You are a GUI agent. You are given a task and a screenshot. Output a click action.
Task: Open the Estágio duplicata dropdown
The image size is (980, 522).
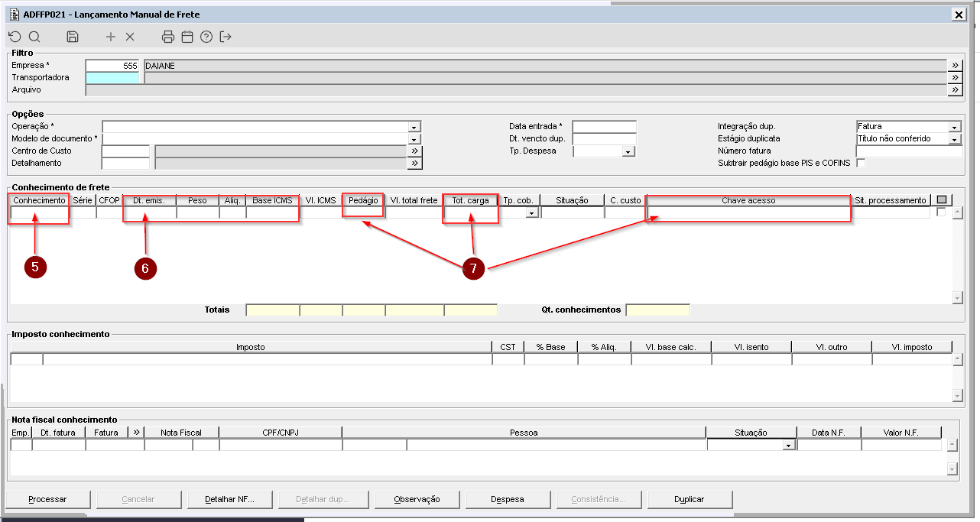954,139
